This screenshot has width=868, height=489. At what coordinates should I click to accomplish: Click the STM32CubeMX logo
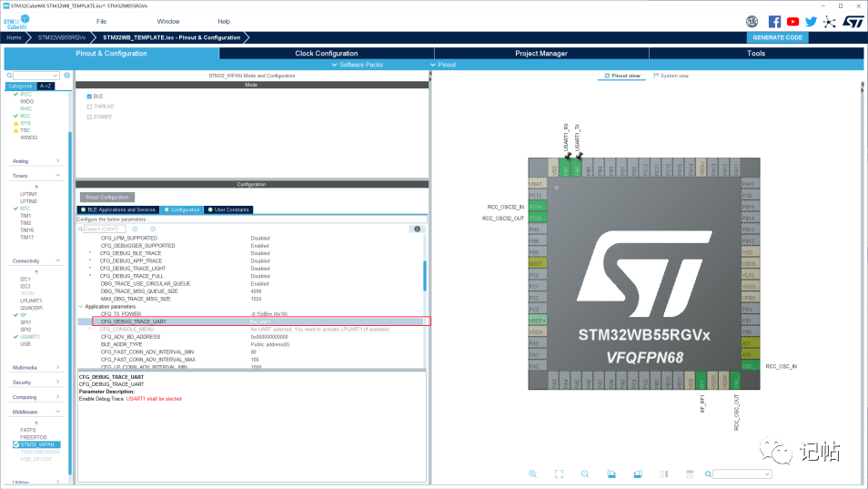(16, 22)
